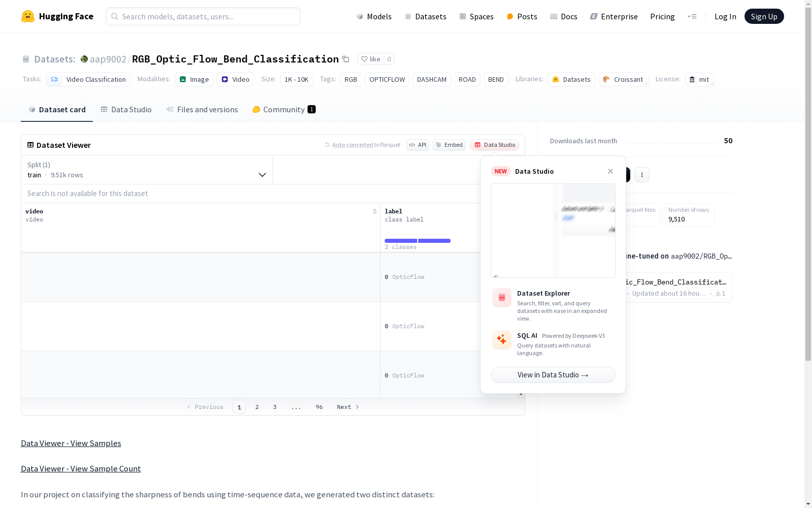Open the three-dot options menu
The height and width of the screenshot is (508, 812).
(x=642, y=175)
